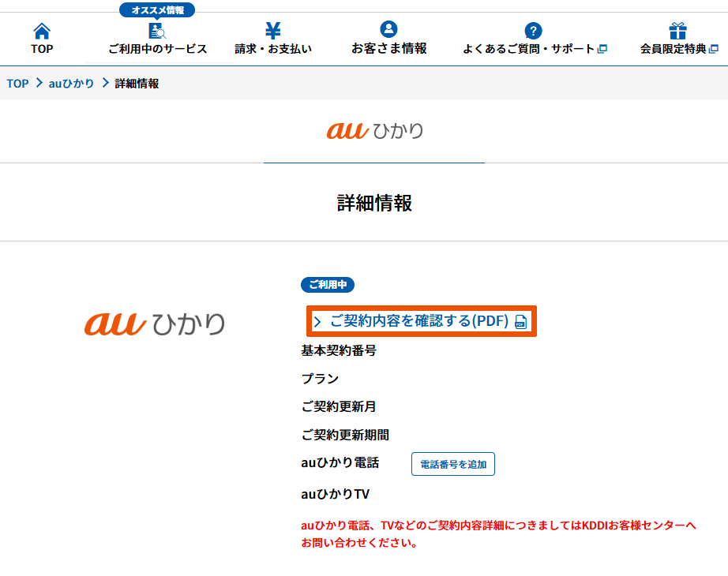Click the ご契約更新期間 label
Image resolution: width=728 pixels, height=576 pixels.
click(x=345, y=435)
